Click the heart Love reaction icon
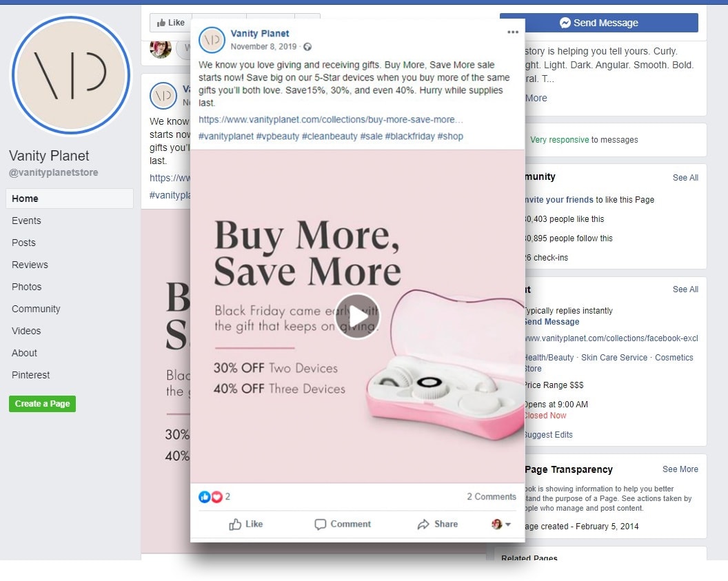The height and width of the screenshot is (581, 728). (216, 496)
